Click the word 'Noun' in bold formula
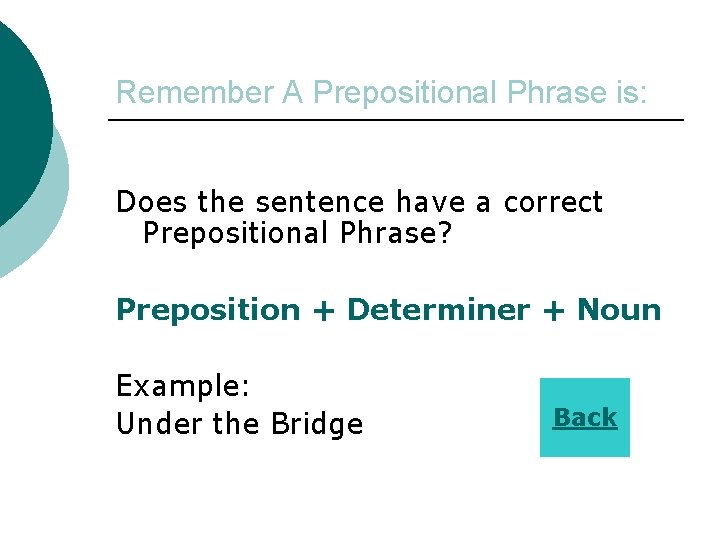Image resolution: width=720 pixels, height=540 pixels. click(619, 310)
